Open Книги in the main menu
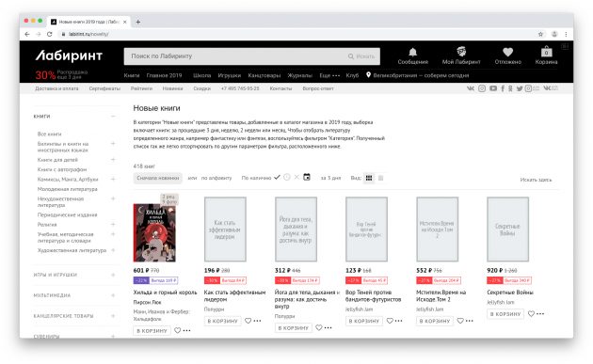Image resolution: width=593 pixels, height=364 pixels. [132, 75]
